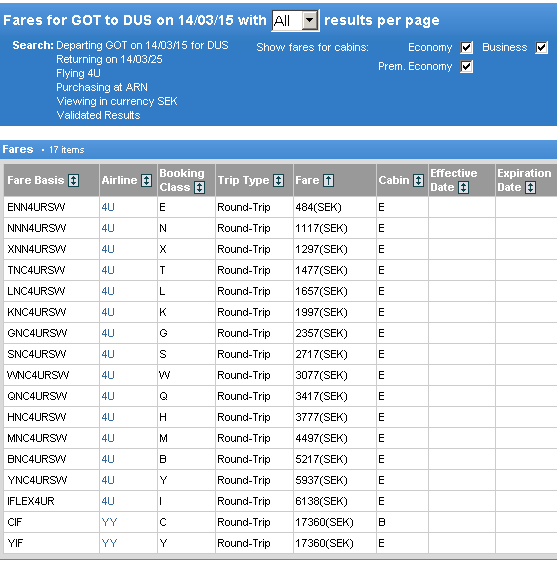Sort by Trip Type column icon
Screen dimensions: 557x566
click(278, 180)
